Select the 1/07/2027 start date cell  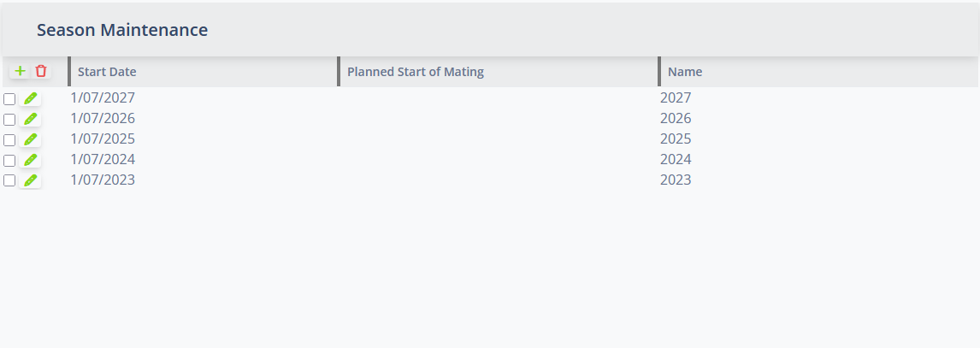click(x=103, y=97)
